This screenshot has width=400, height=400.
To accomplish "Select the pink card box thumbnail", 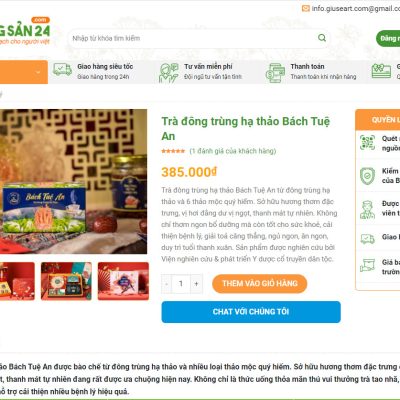I will coord(123,281).
